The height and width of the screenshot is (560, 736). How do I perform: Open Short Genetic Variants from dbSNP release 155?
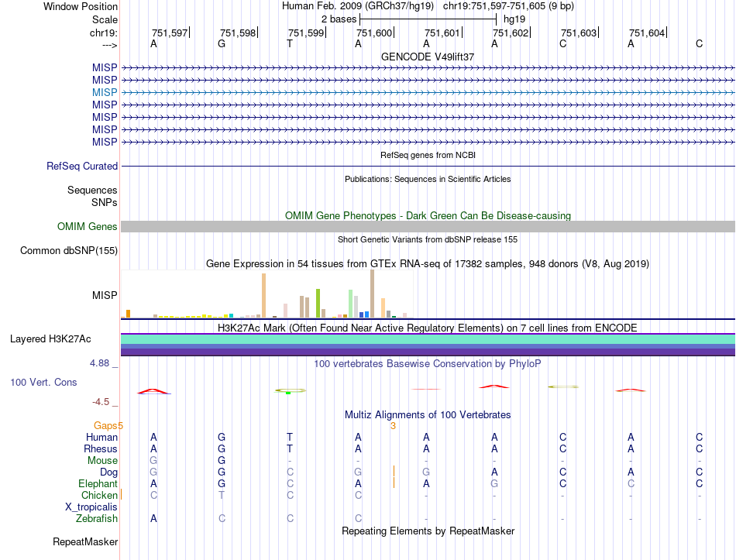coord(428,239)
